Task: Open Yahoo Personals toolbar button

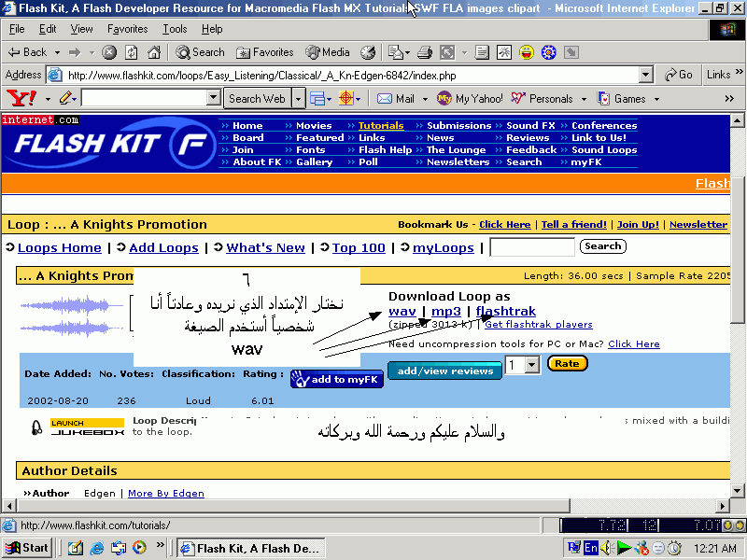Action: (x=543, y=99)
